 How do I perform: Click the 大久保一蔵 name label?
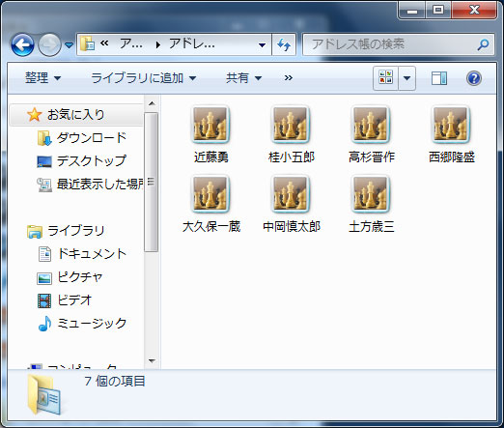tap(211, 227)
